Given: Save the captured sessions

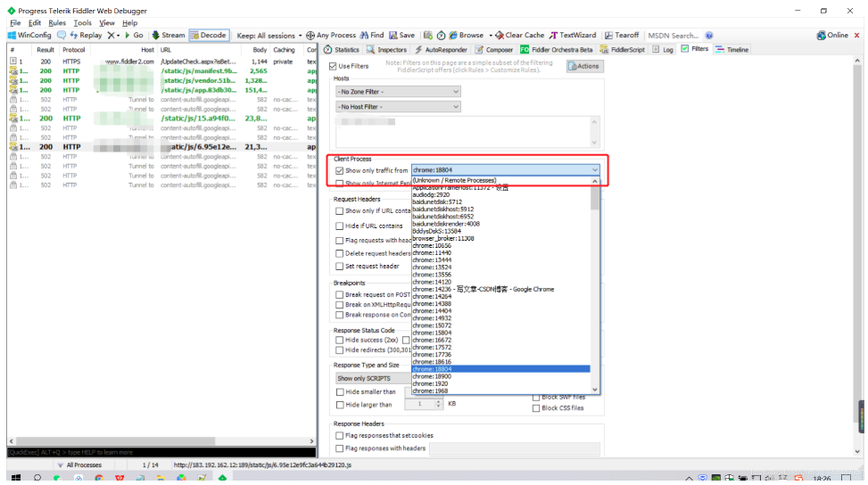Looking at the screenshot, I should tap(402, 35).
